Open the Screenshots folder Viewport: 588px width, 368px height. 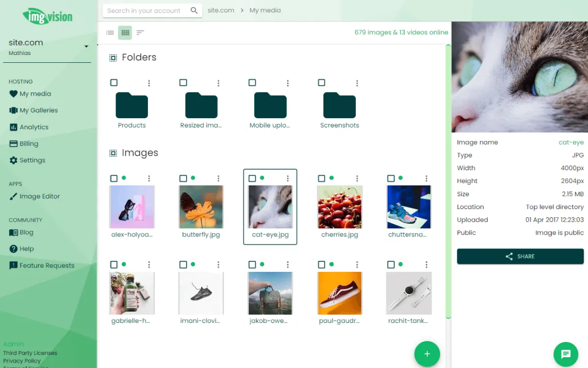pos(340,105)
